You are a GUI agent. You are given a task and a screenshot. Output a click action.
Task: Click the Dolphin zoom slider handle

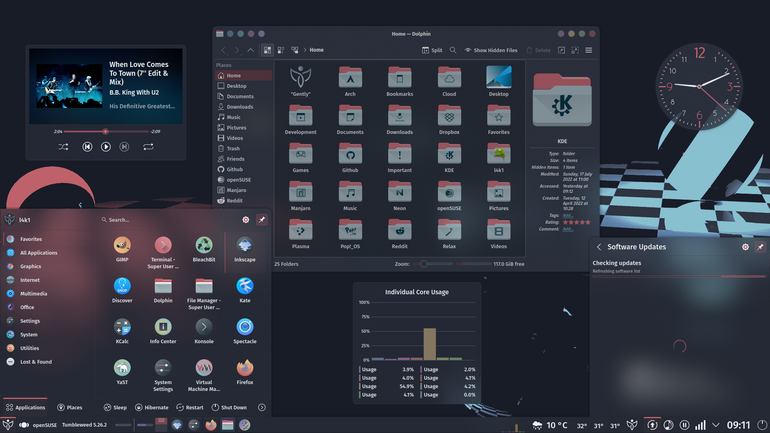point(423,264)
